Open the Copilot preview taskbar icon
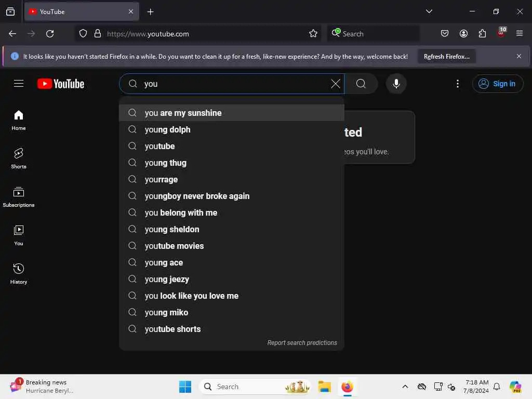Viewport: 532px width, 399px height. (515, 387)
